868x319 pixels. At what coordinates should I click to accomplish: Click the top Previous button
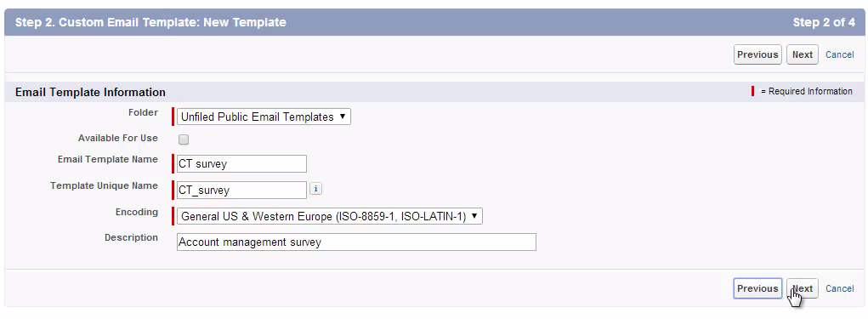757,54
